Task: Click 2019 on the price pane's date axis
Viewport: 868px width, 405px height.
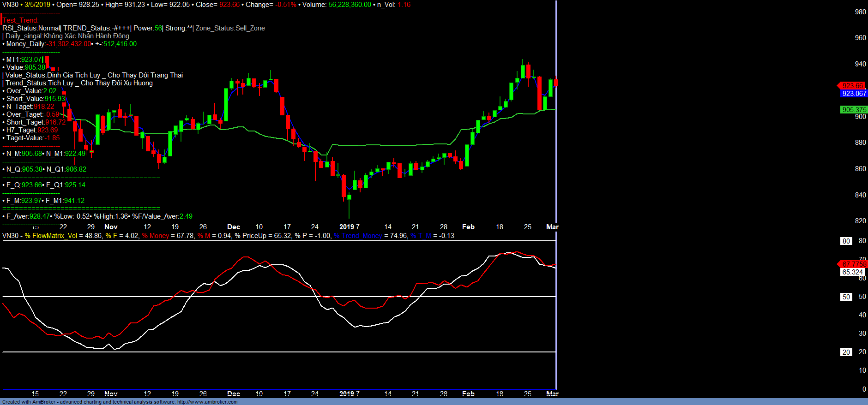Action: click(346, 227)
